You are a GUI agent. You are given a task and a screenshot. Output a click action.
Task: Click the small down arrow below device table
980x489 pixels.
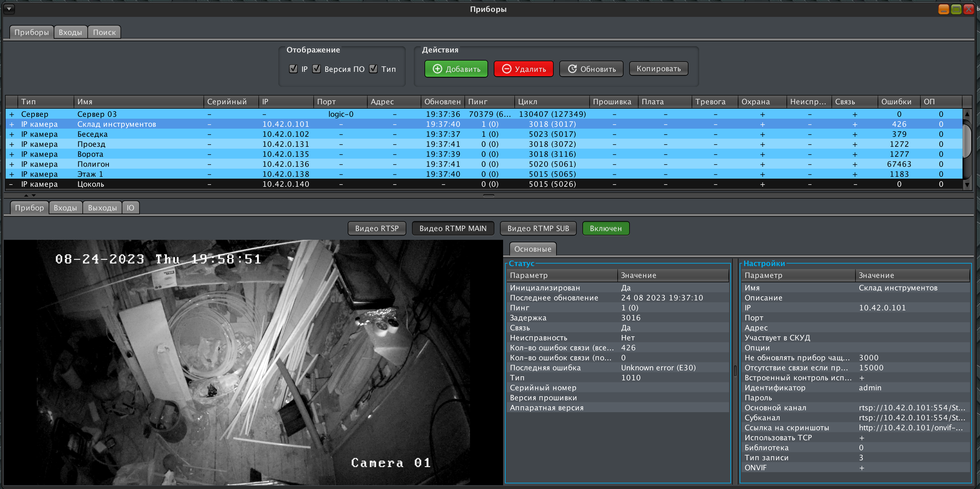(34, 195)
